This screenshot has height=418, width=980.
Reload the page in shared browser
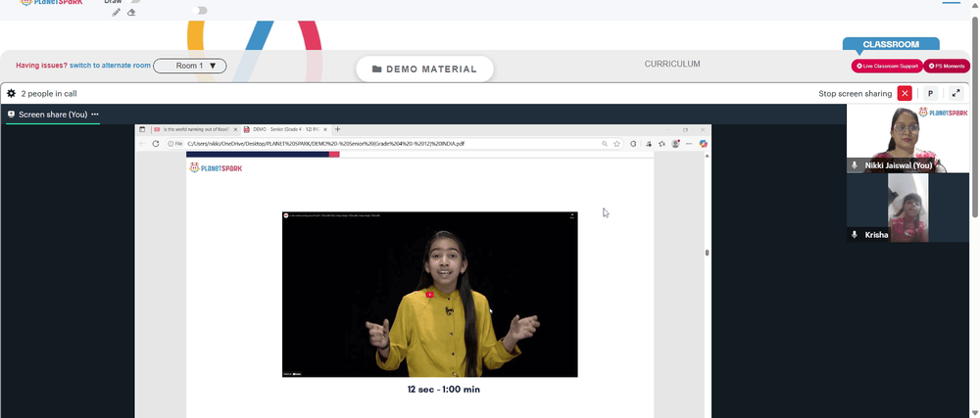pyautogui.click(x=156, y=144)
